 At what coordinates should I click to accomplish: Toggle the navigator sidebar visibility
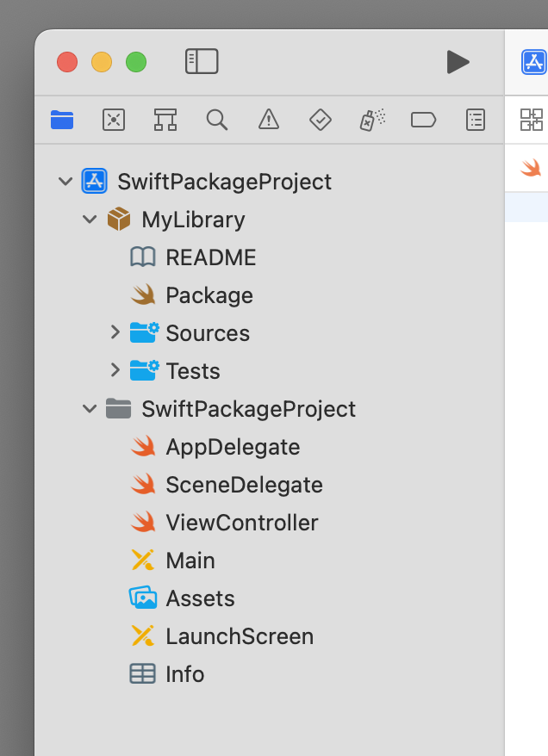[x=202, y=61]
